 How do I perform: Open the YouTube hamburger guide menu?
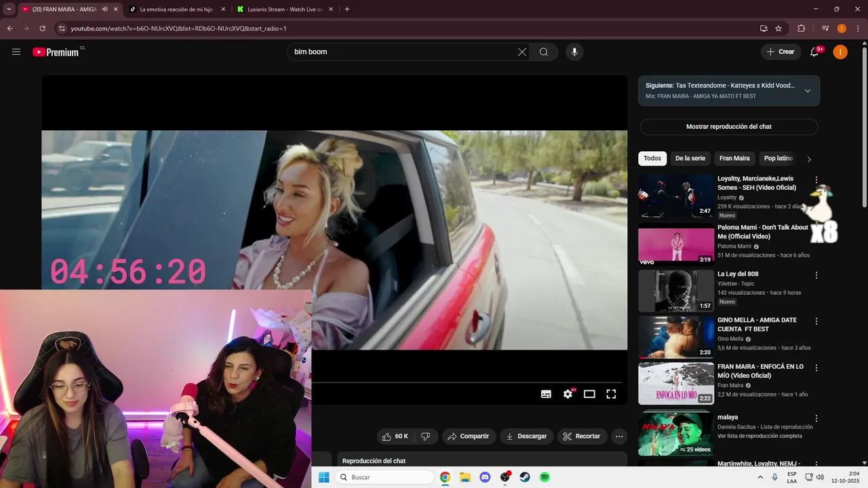pos(16,52)
